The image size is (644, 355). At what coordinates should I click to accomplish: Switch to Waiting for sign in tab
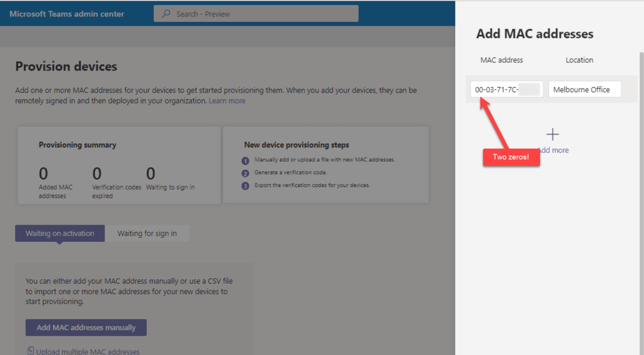pyautogui.click(x=147, y=234)
